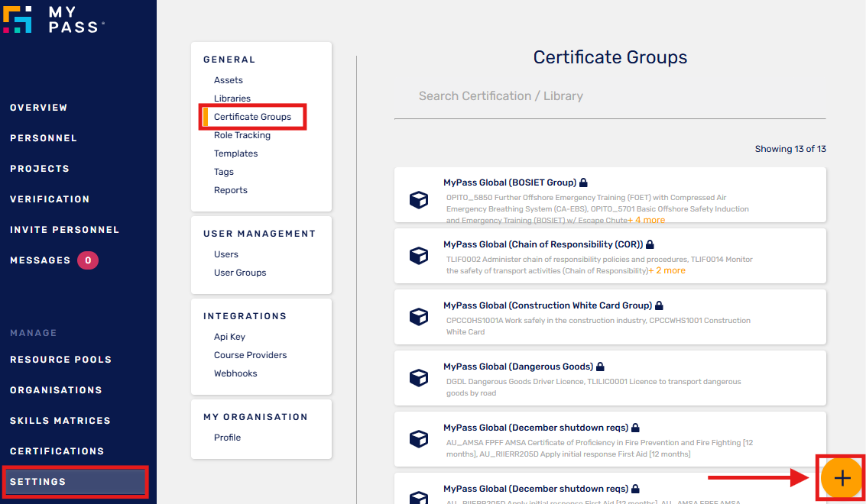The width and height of the screenshot is (866, 504).
Task: Open MyPass Global (Dangerous Goods) title
Action: tap(518, 367)
